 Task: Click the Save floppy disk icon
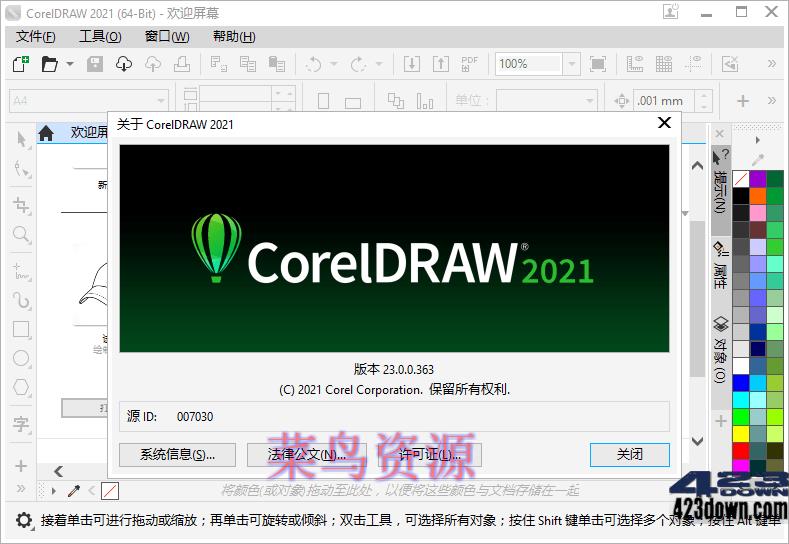(x=95, y=64)
